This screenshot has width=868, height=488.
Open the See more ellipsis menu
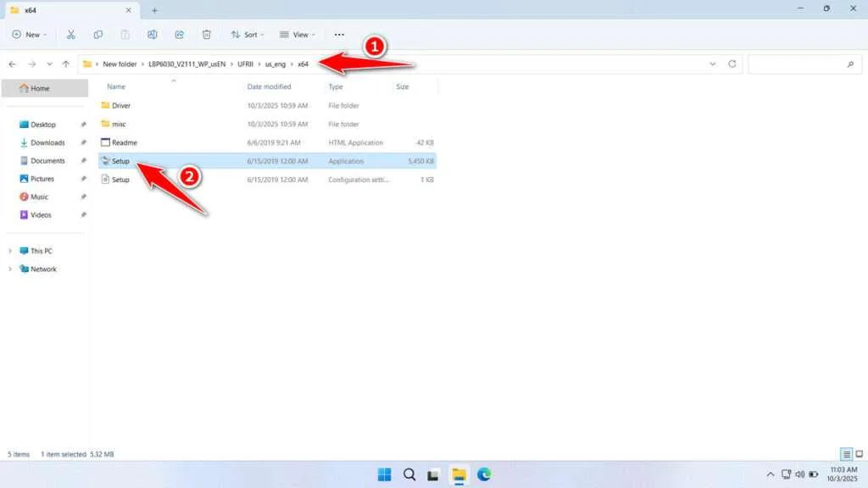click(x=339, y=35)
